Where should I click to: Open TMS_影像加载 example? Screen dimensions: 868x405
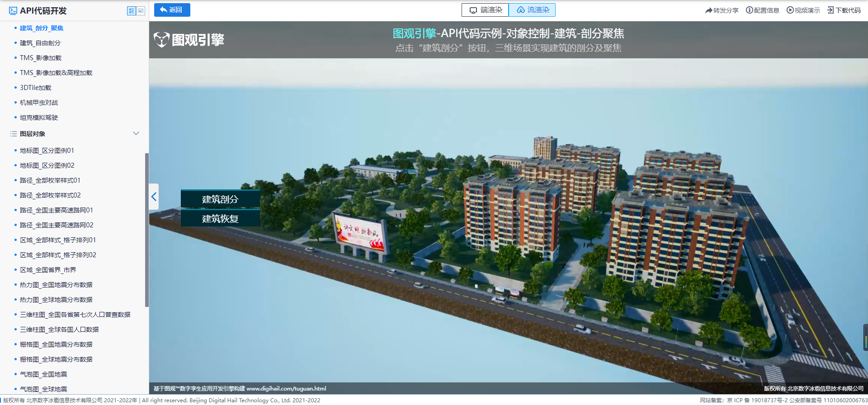tap(41, 58)
